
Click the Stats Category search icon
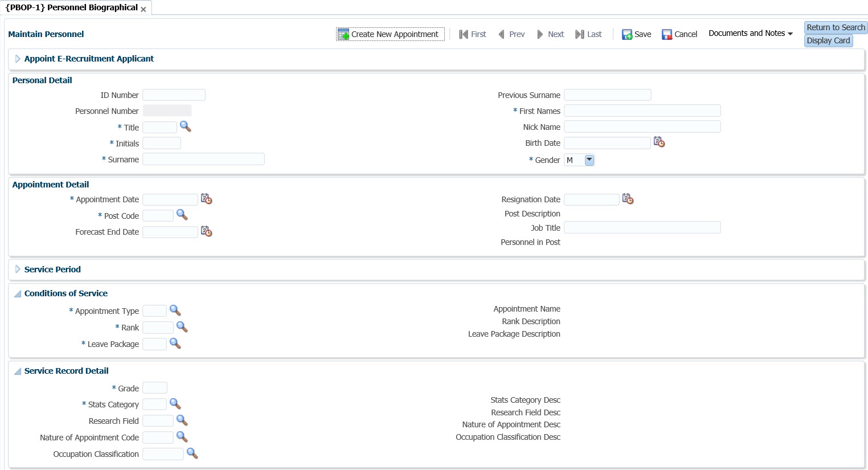point(175,404)
